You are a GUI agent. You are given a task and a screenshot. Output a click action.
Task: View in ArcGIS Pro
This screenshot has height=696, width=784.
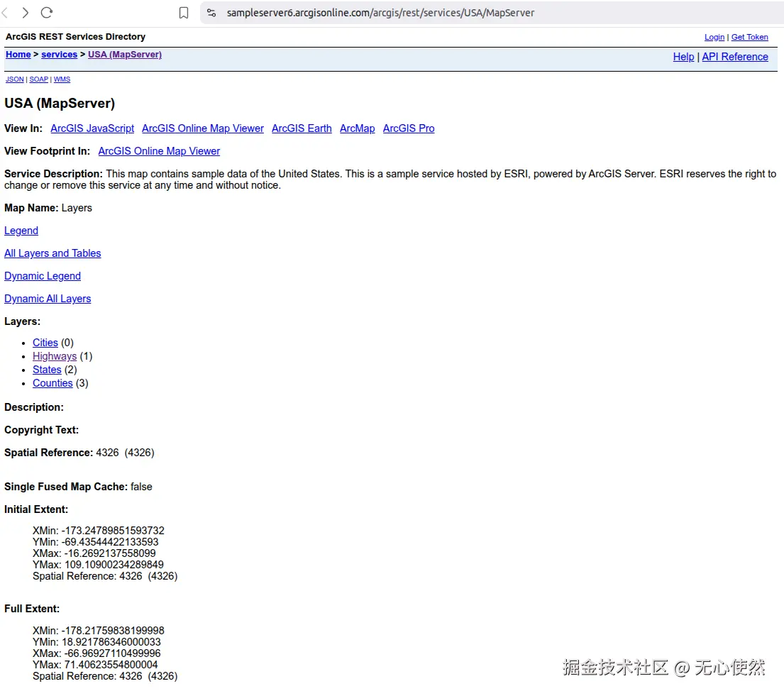click(x=409, y=128)
